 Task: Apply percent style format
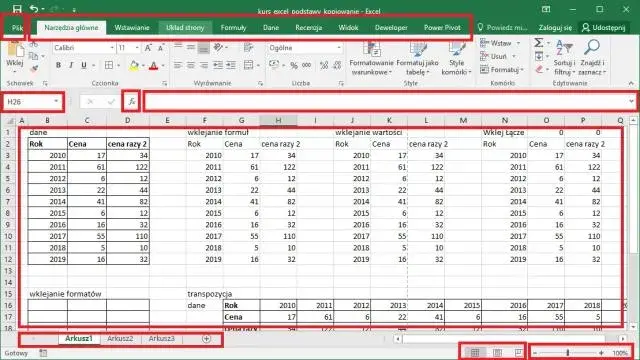294,65
